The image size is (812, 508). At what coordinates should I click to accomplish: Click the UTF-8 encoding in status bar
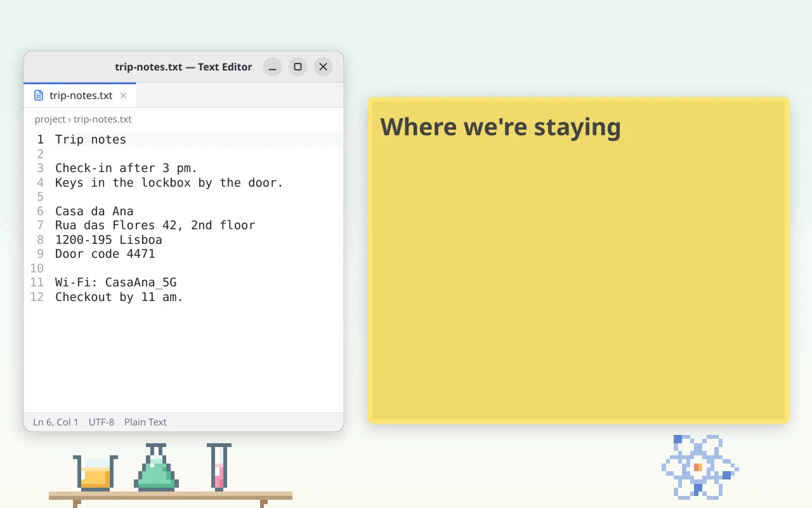tap(101, 422)
